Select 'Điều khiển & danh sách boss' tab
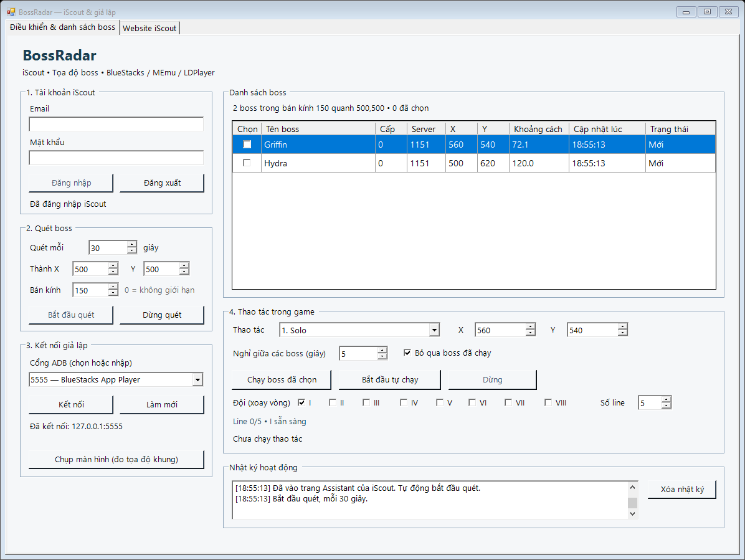Image resolution: width=745 pixels, height=560 pixels. (x=62, y=27)
